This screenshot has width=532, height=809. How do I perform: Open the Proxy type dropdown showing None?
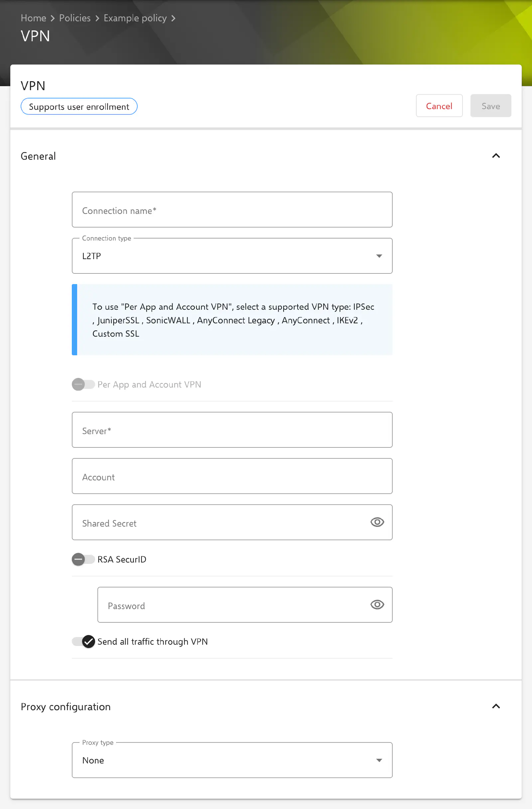(x=232, y=760)
